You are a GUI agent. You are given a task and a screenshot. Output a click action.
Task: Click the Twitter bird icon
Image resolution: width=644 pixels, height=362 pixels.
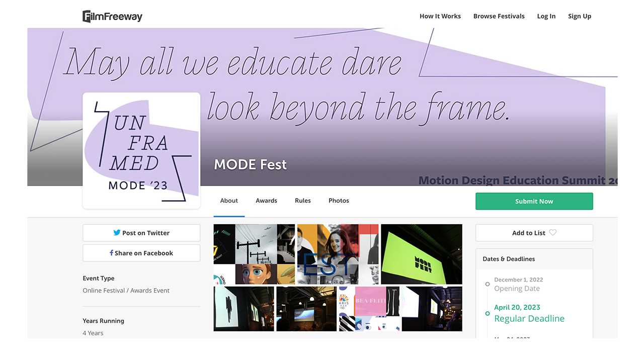coord(117,233)
